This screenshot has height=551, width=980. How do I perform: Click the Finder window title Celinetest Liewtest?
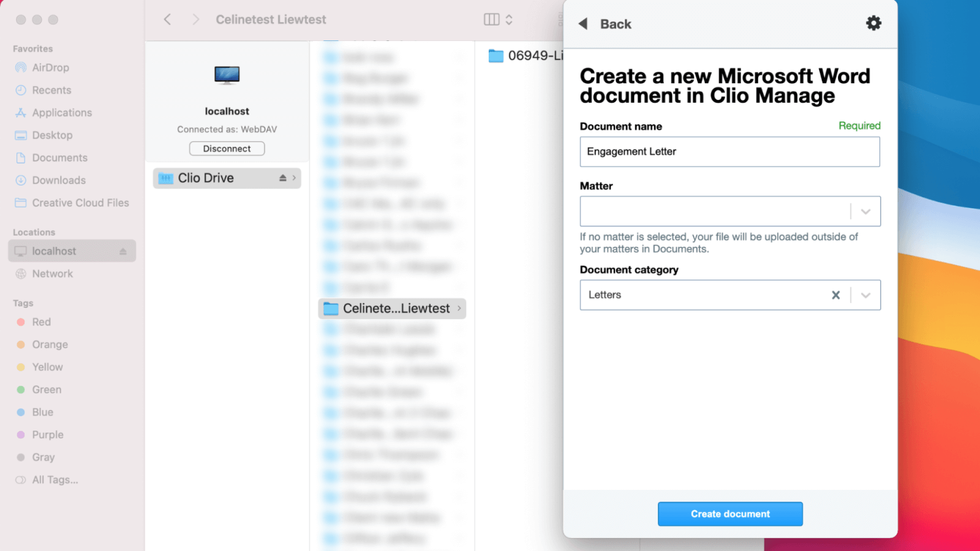click(x=271, y=20)
